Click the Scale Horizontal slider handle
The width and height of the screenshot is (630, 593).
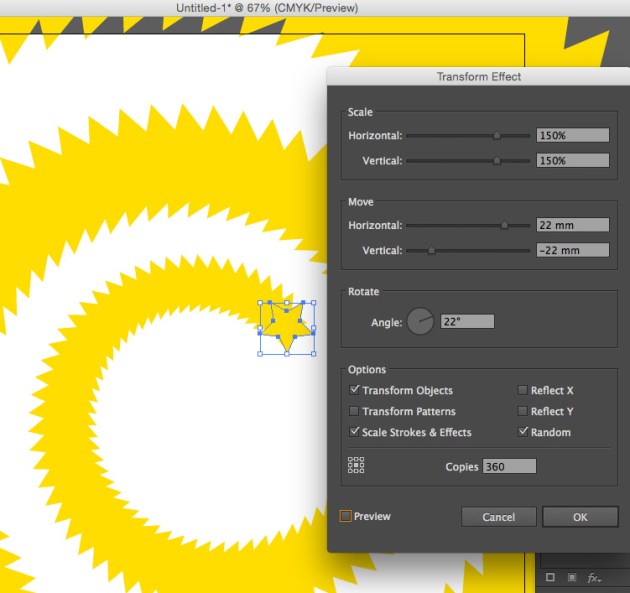point(497,135)
